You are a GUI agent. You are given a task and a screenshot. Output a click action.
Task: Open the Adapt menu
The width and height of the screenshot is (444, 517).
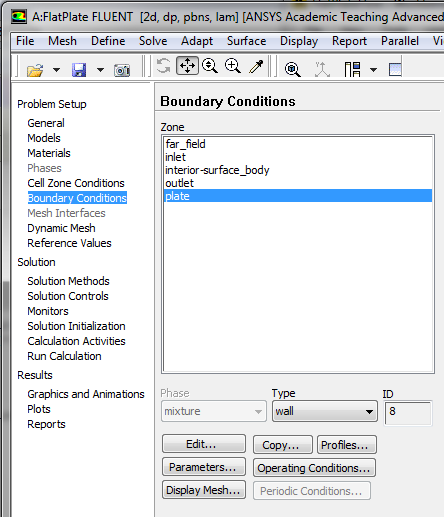[x=197, y=41]
